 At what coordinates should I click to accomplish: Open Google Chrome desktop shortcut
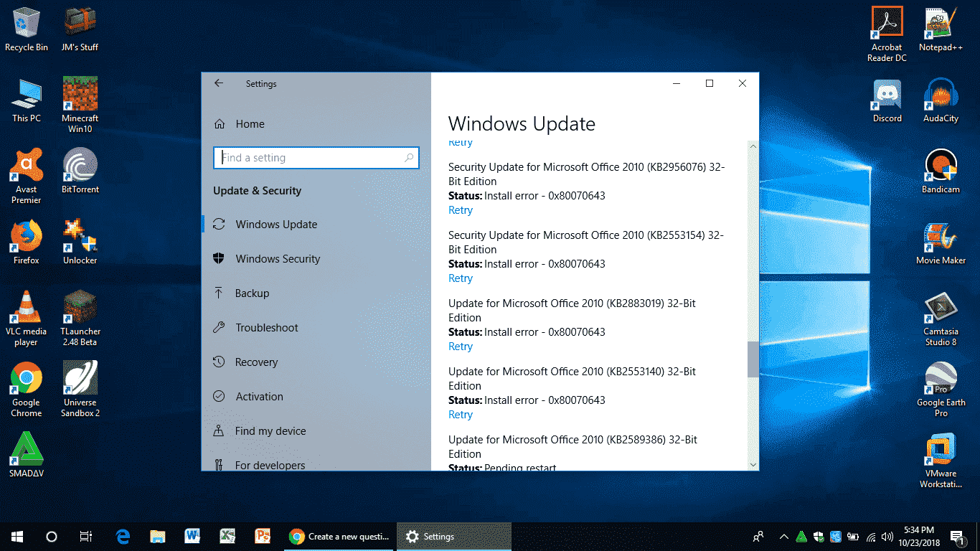27,390
